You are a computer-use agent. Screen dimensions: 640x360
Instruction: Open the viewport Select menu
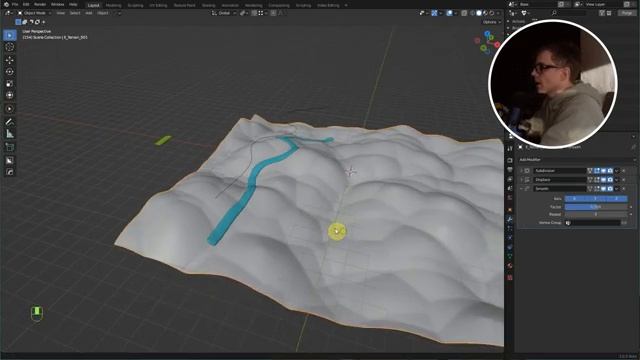[75, 13]
